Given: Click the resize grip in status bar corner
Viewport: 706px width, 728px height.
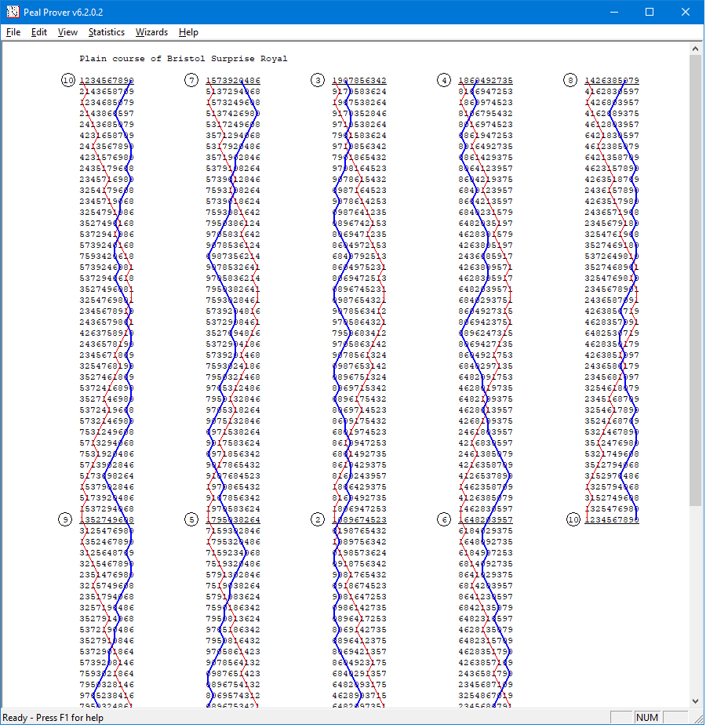Looking at the screenshot, I should (699, 719).
